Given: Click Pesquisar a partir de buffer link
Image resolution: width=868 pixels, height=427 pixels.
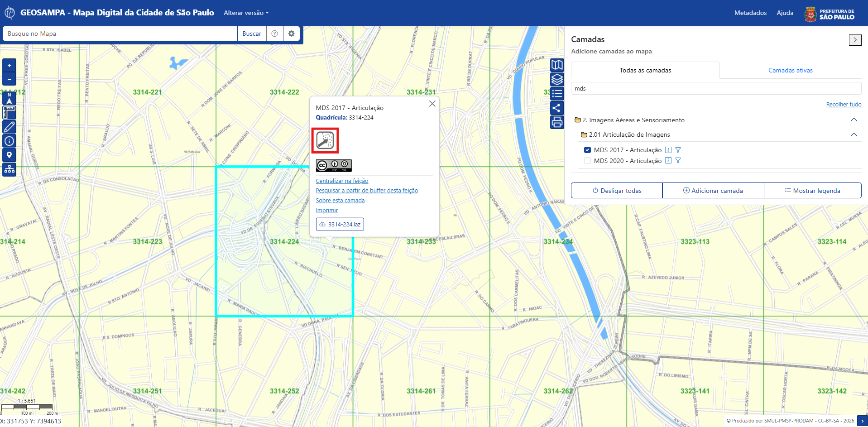Looking at the screenshot, I should click(x=367, y=191).
